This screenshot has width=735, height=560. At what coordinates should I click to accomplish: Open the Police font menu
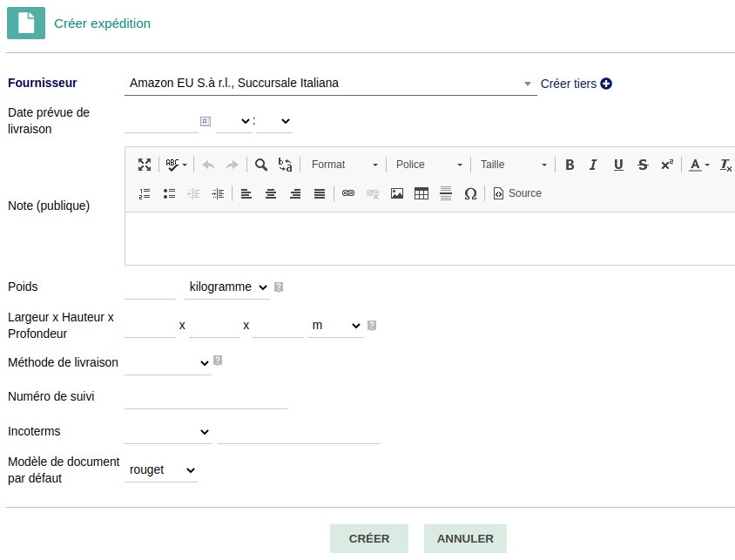[429, 165]
